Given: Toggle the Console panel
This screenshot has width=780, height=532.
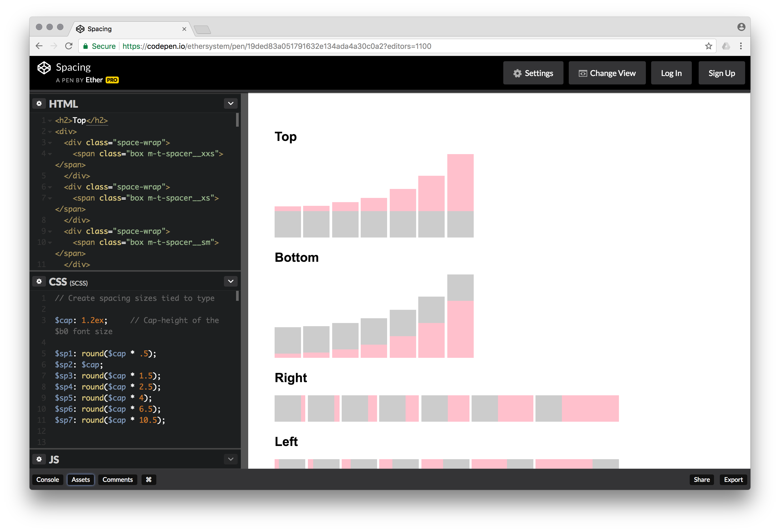Looking at the screenshot, I should (48, 480).
